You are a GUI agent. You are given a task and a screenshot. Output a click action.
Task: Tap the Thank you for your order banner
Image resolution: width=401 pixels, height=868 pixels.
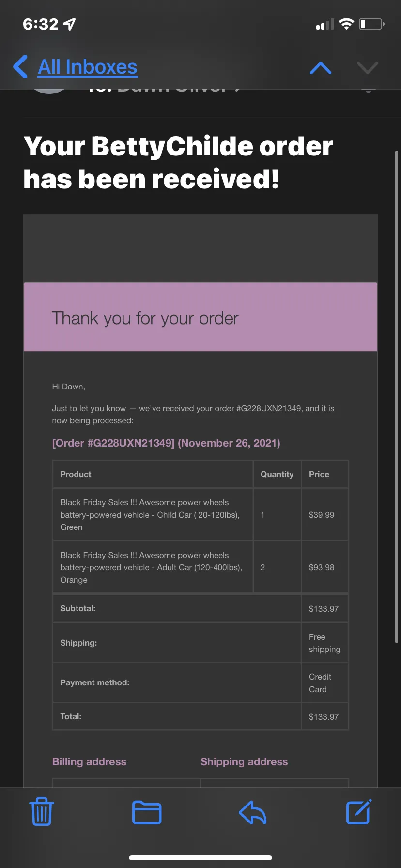pyautogui.click(x=200, y=317)
